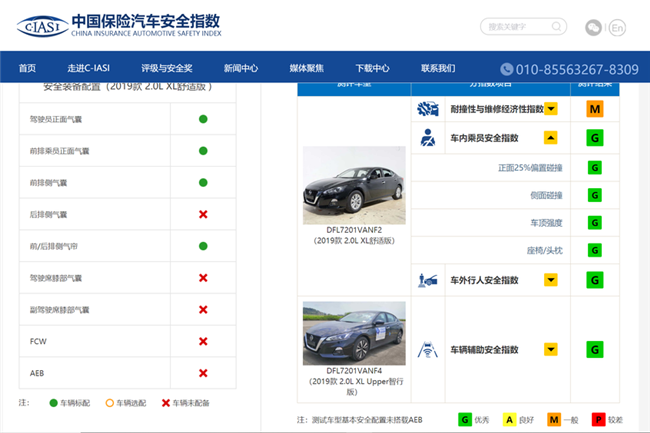Click the occupant safety seatbelt icon
Viewport: 650px width, 433px height.
coord(428,138)
